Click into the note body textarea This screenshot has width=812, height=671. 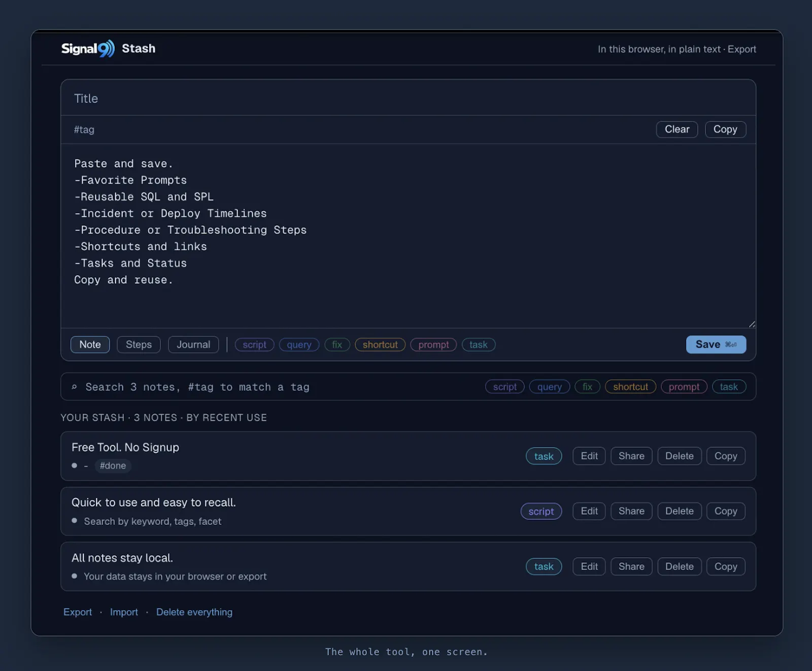click(408, 236)
